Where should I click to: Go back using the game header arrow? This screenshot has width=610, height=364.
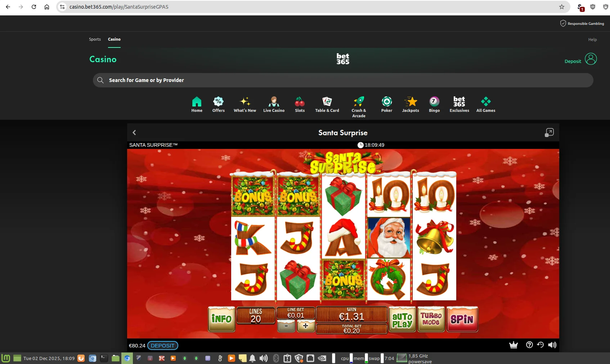(x=134, y=132)
